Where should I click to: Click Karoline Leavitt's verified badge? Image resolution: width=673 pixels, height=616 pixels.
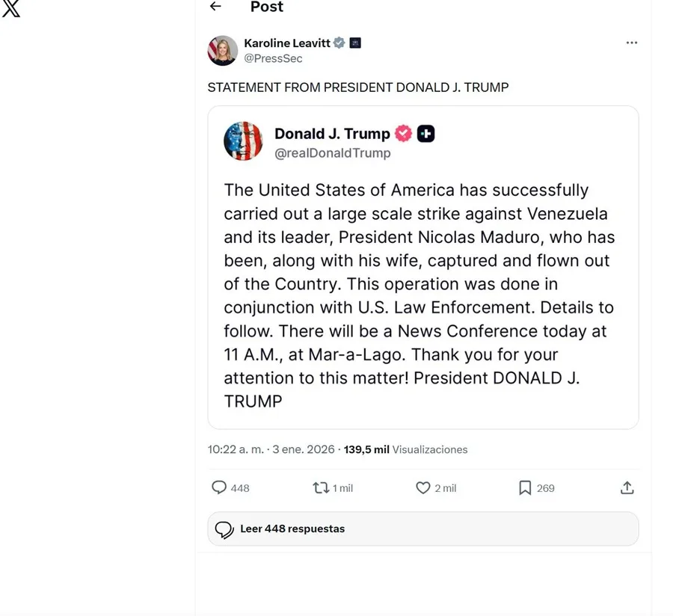click(339, 43)
